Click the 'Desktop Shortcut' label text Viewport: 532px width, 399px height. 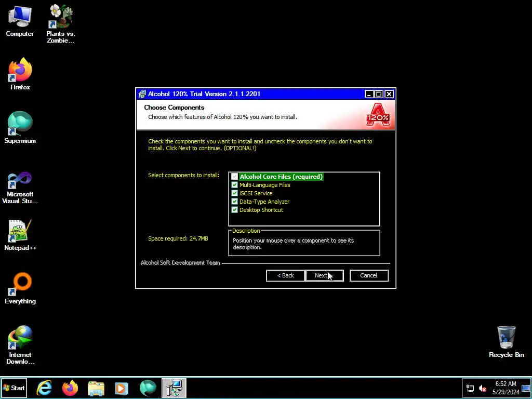(x=261, y=210)
